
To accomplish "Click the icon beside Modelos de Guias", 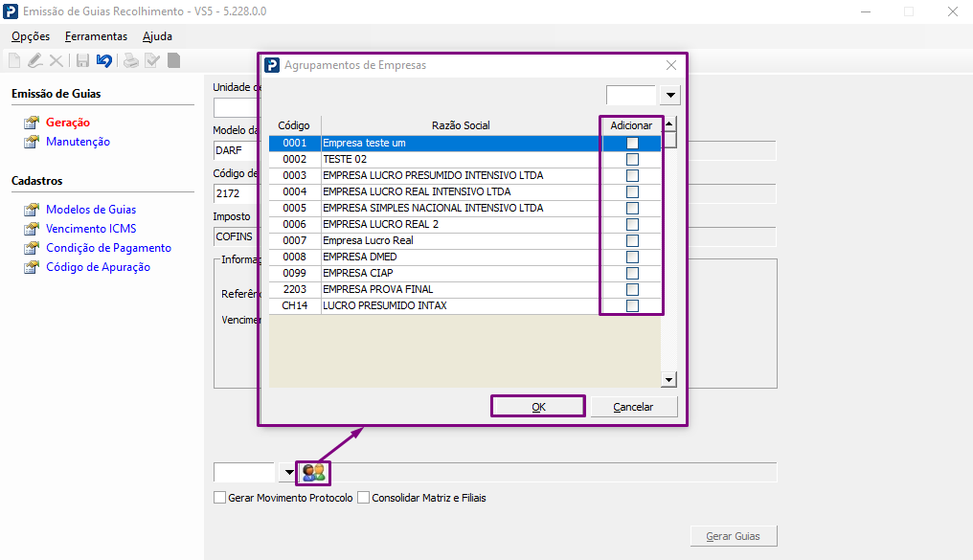I will click(31, 210).
